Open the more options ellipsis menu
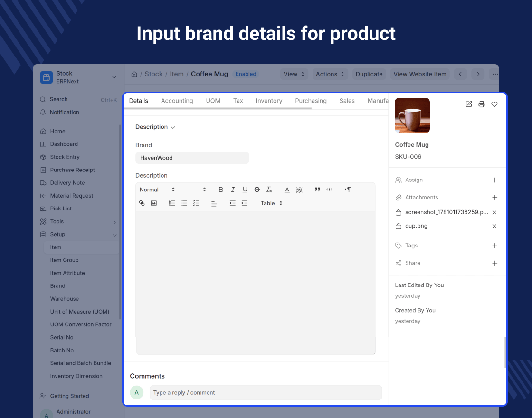Screen dimensions: 532x418 point(494,74)
